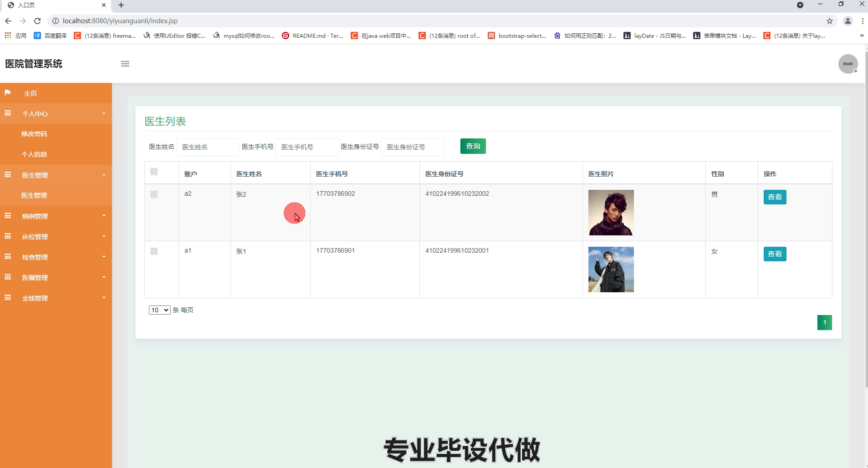Open 病例管理 menu label
Viewport: 868px width, 468px height.
point(35,216)
